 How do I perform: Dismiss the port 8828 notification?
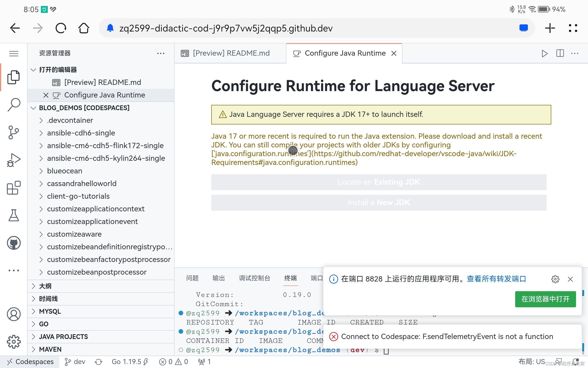coord(570,279)
